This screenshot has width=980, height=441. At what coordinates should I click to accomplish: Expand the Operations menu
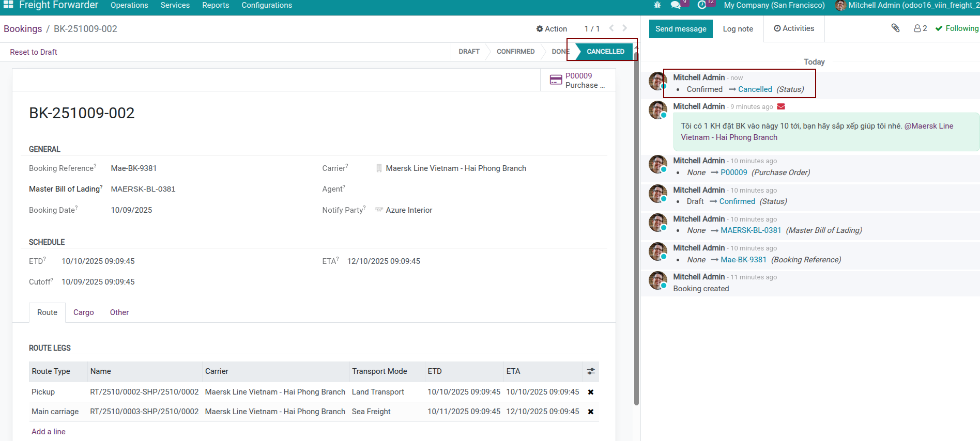click(x=129, y=5)
